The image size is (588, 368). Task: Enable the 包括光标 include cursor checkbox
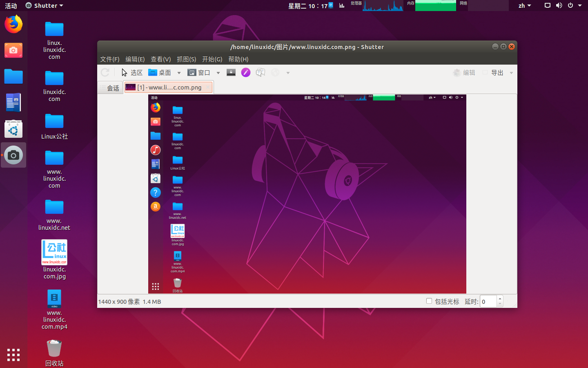429,301
